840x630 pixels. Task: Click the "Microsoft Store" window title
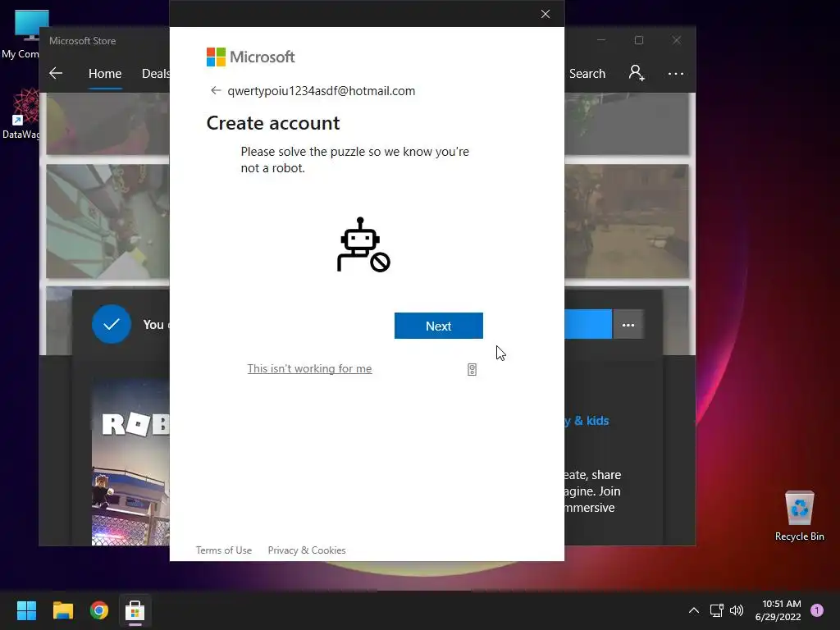(x=83, y=41)
